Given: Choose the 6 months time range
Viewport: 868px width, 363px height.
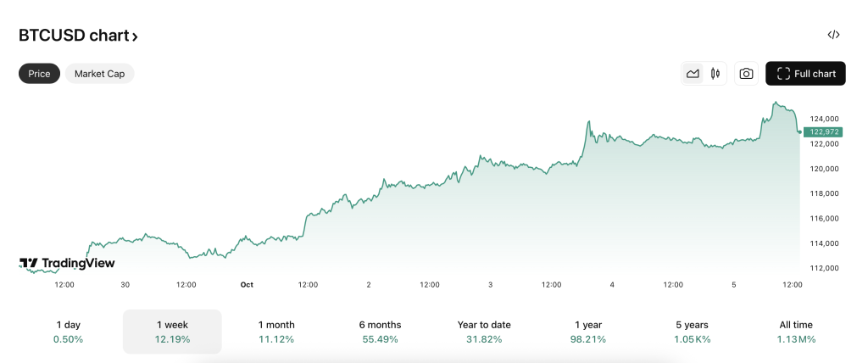Looking at the screenshot, I should [380, 332].
